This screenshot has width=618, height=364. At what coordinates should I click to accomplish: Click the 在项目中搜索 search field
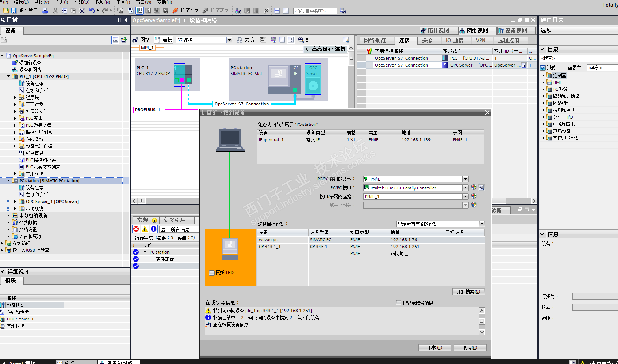315,11
